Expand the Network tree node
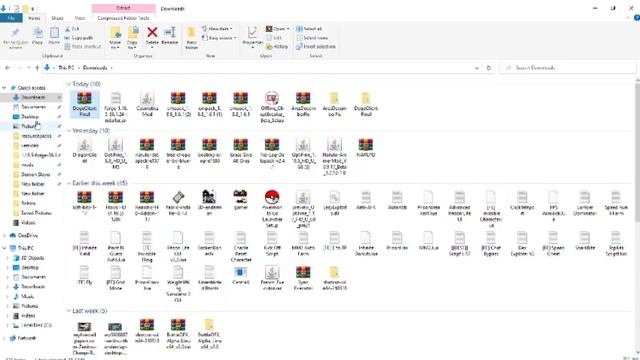Viewport: 640px width, 360px height. coord(4,338)
